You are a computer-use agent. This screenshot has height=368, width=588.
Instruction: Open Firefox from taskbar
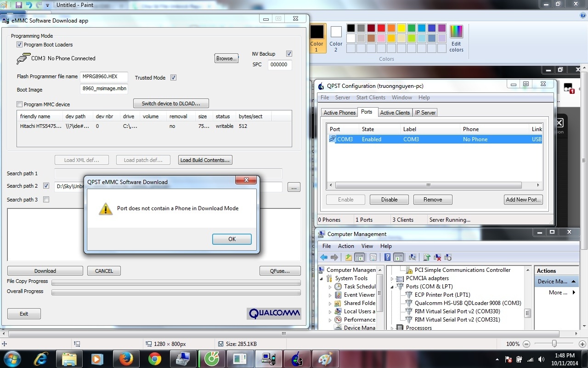click(x=126, y=358)
